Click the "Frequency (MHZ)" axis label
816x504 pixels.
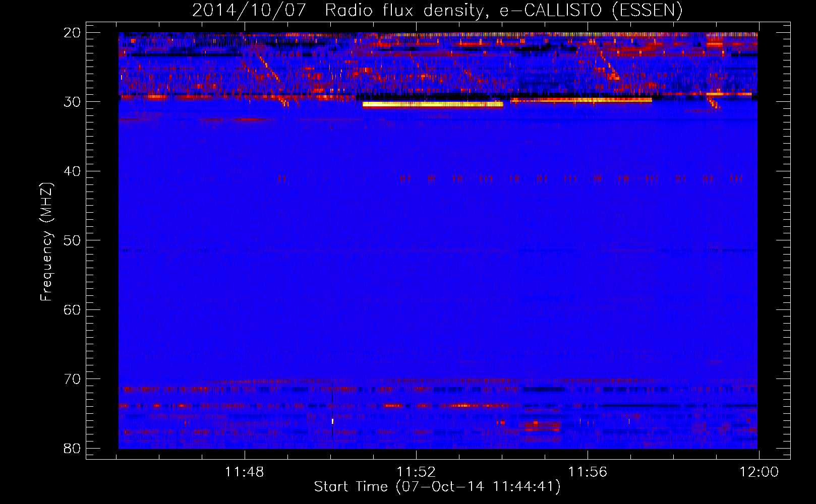coord(46,242)
